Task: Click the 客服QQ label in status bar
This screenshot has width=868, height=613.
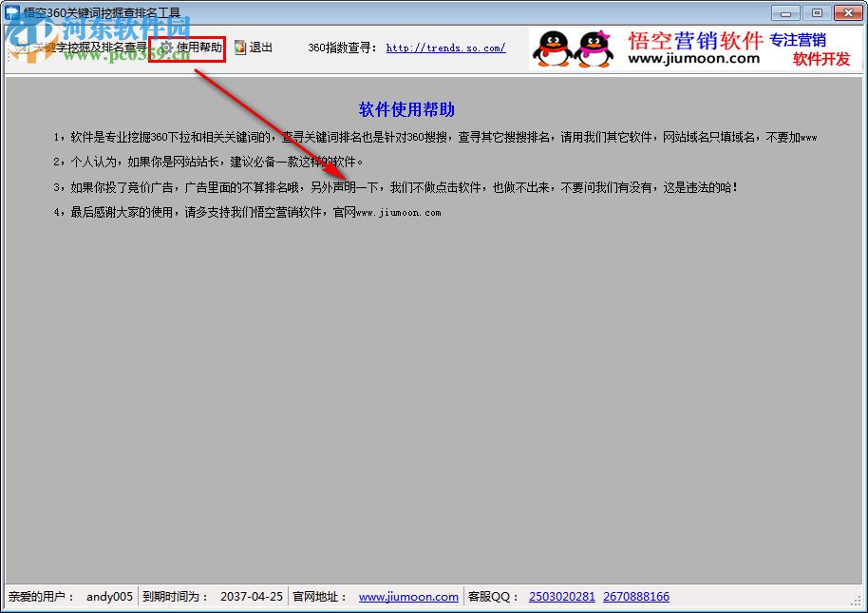Action: tap(493, 597)
